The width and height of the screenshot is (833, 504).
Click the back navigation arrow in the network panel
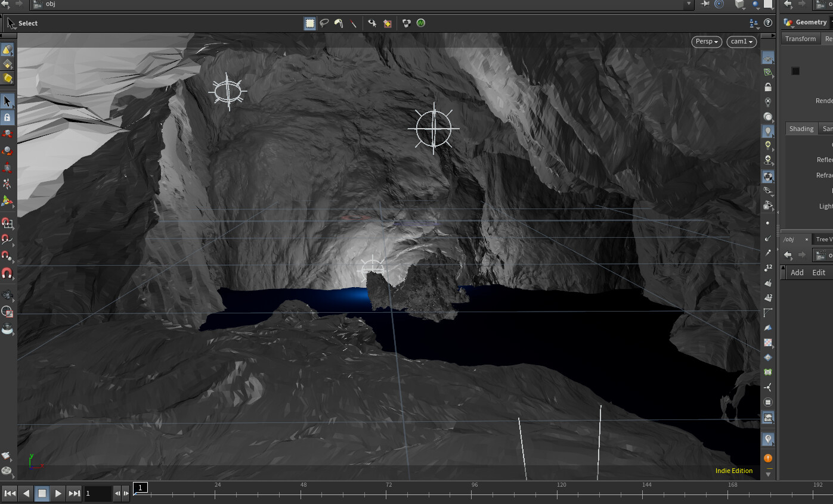tap(787, 255)
